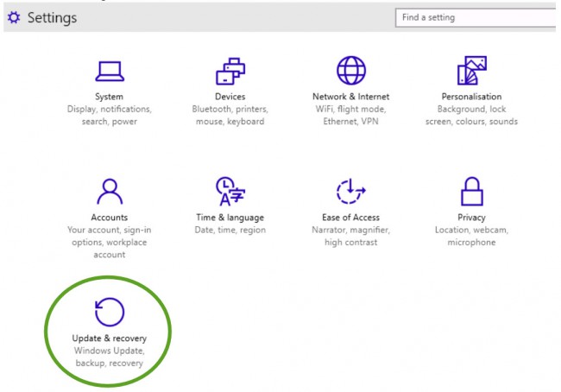The image size is (561, 392).
Task: Click the Accounts person icon
Action: [x=109, y=191]
